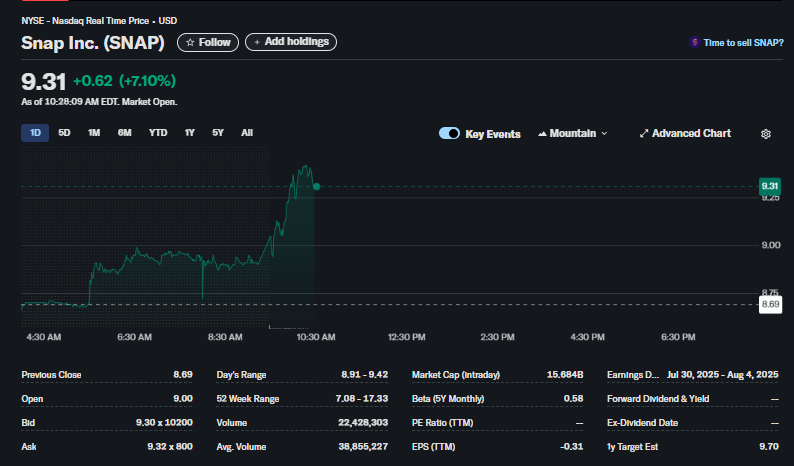Image resolution: width=794 pixels, height=466 pixels.
Task: Click the 15.684B market cap value
Action: [x=565, y=375]
